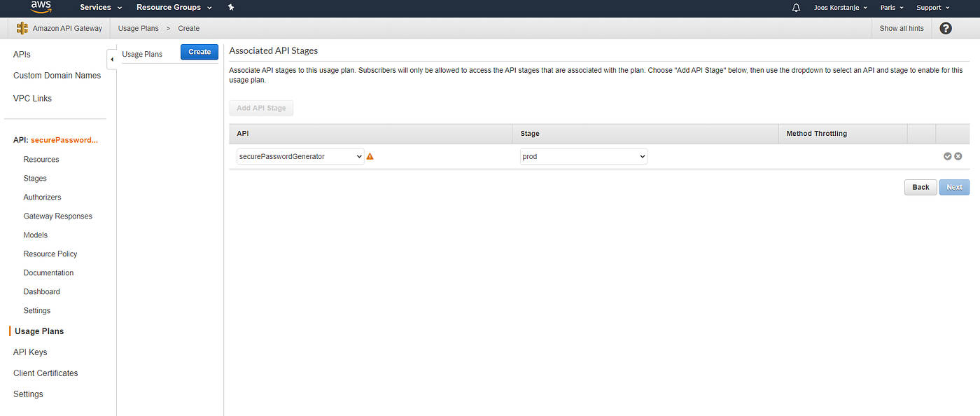Click the Back button
The image size is (980, 416).
pyautogui.click(x=920, y=187)
